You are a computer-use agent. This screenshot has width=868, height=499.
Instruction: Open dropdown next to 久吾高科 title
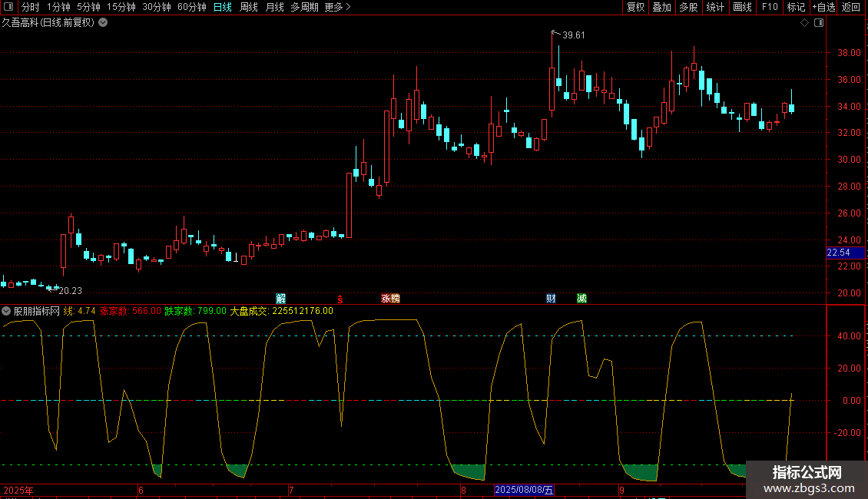(103, 23)
